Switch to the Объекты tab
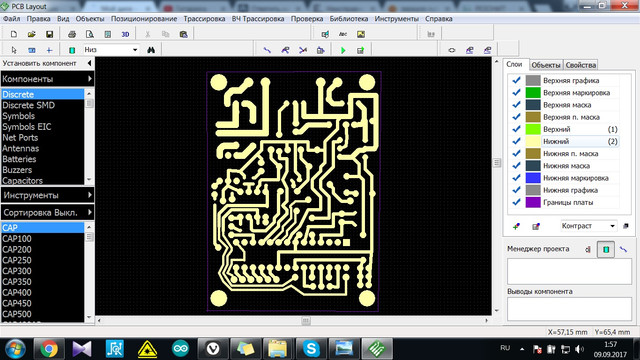The image size is (640, 360). tap(546, 65)
